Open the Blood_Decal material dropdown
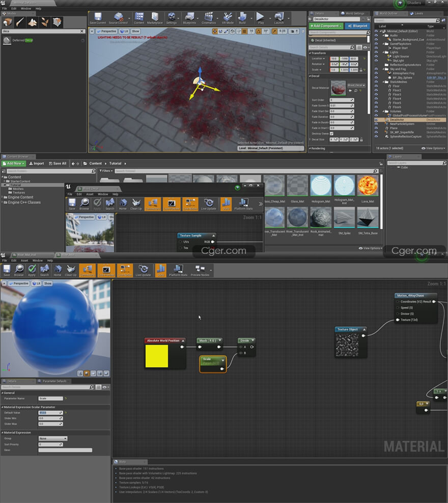The width and height of the screenshot is (448, 503). click(x=356, y=85)
